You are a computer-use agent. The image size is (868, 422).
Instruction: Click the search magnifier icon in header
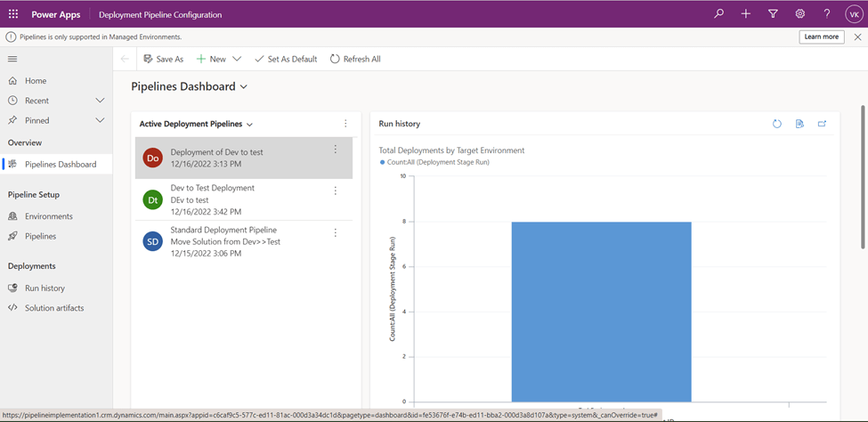pyautogui.click(x=718, y=14)
